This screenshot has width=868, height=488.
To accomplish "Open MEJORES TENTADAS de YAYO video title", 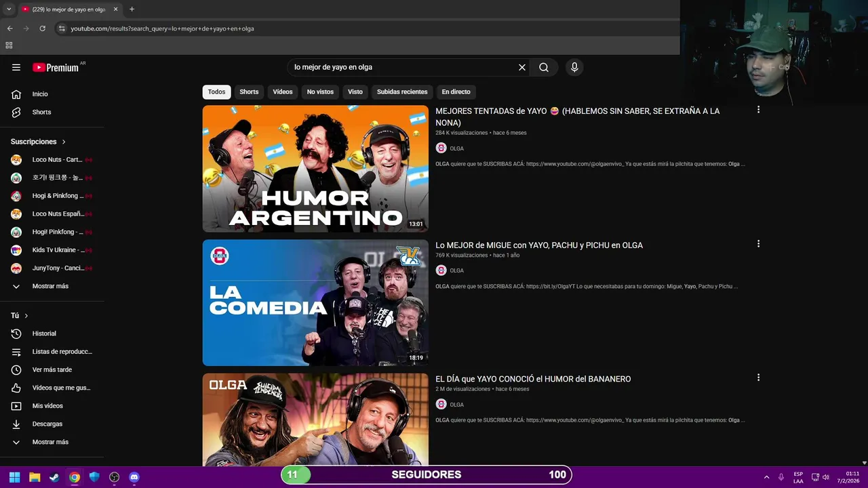I will click(578, 117).
